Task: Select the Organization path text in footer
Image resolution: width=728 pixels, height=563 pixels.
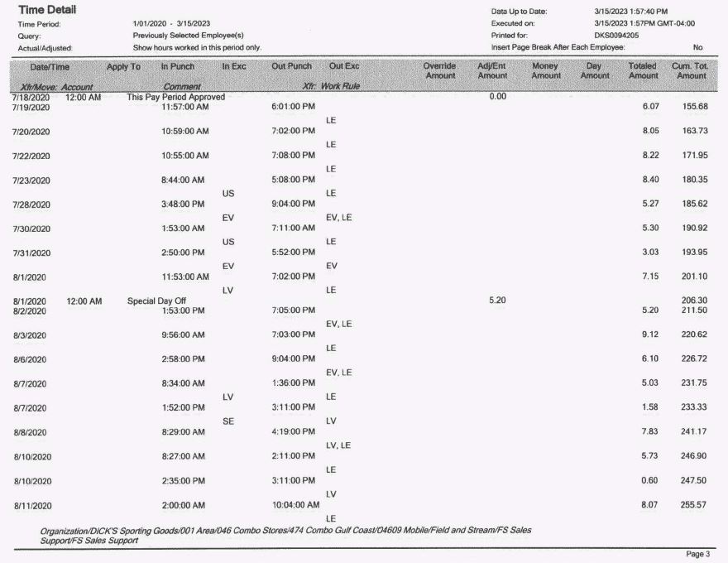Action: click(x=285, y=533)
